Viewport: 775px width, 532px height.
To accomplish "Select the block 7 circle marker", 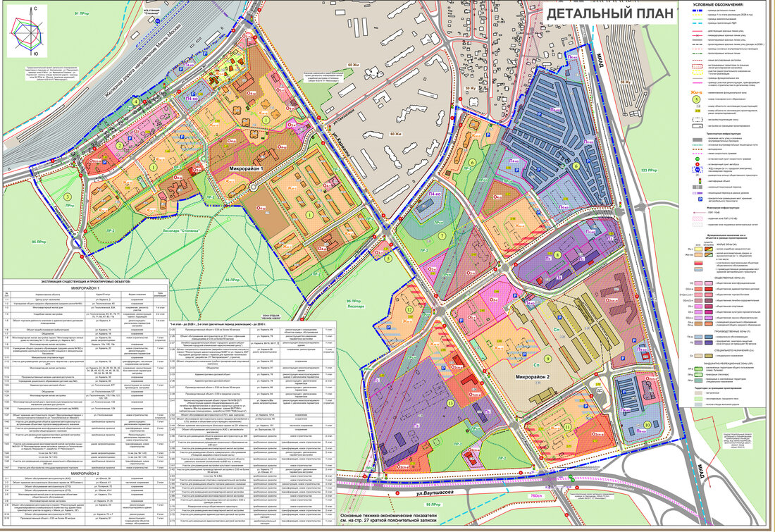I will point(442,235).
